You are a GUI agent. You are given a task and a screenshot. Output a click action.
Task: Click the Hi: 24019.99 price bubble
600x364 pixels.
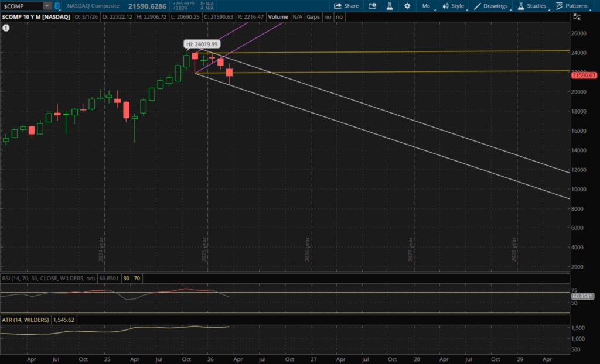pos(202,44)
